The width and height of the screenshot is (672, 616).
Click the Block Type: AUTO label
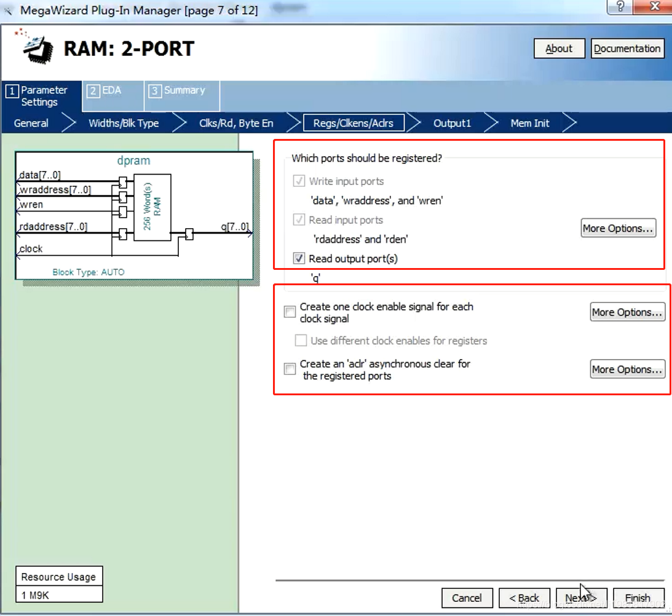[89, 272]
